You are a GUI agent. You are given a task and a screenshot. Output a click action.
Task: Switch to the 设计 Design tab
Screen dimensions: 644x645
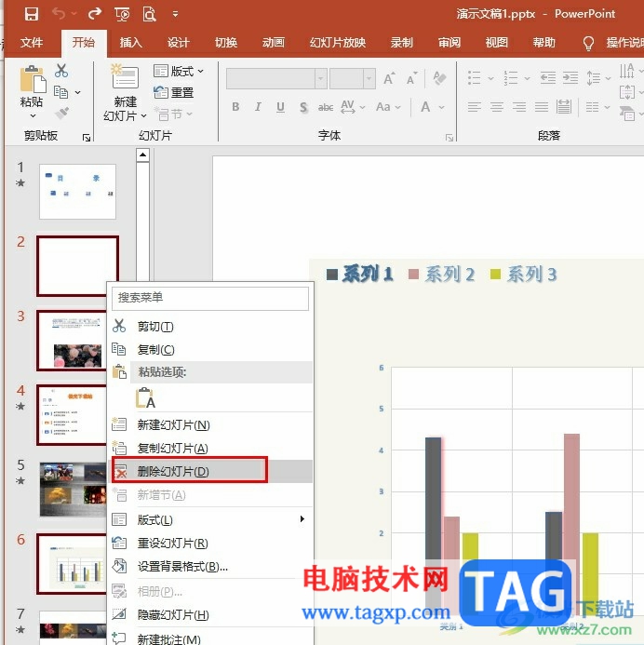coord(178,43)
